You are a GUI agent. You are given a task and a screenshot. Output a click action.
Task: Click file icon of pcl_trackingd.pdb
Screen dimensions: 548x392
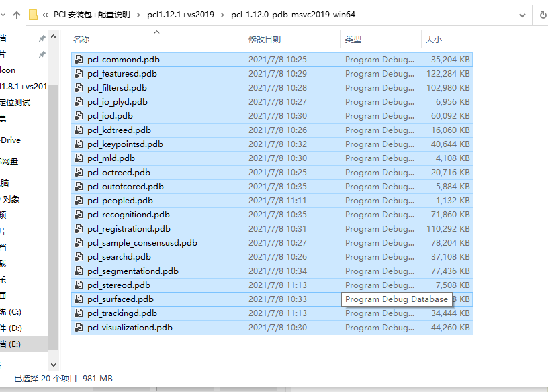(79, 313)
